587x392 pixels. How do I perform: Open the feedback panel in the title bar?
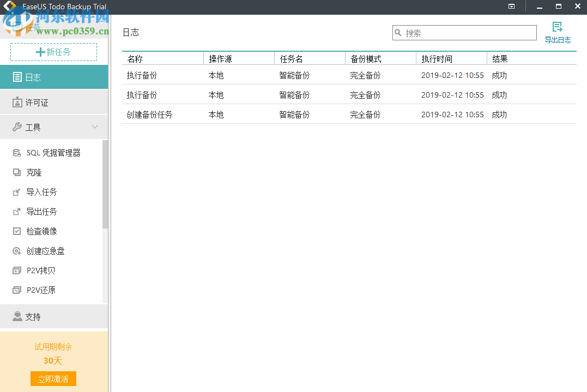pos(511,7)
